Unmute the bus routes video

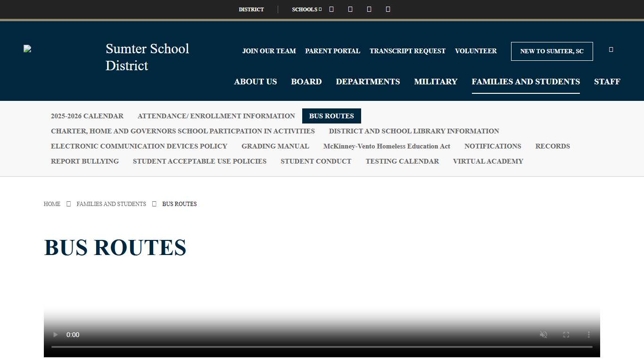coord(543,335)
